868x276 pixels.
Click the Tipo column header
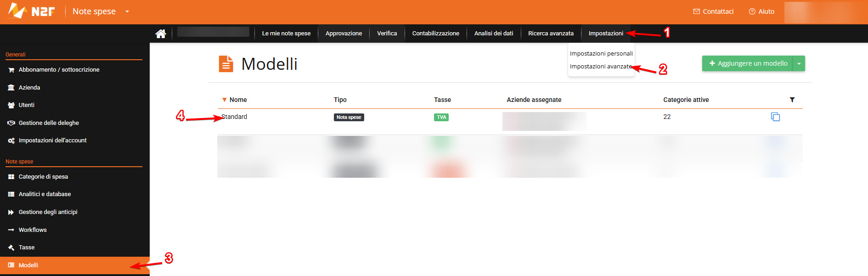340,100
